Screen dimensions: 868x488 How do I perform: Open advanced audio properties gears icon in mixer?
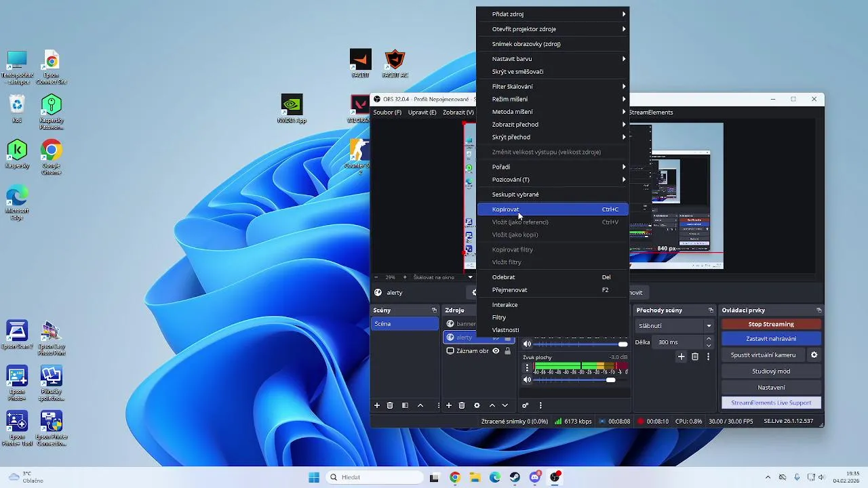click(525, 405)
